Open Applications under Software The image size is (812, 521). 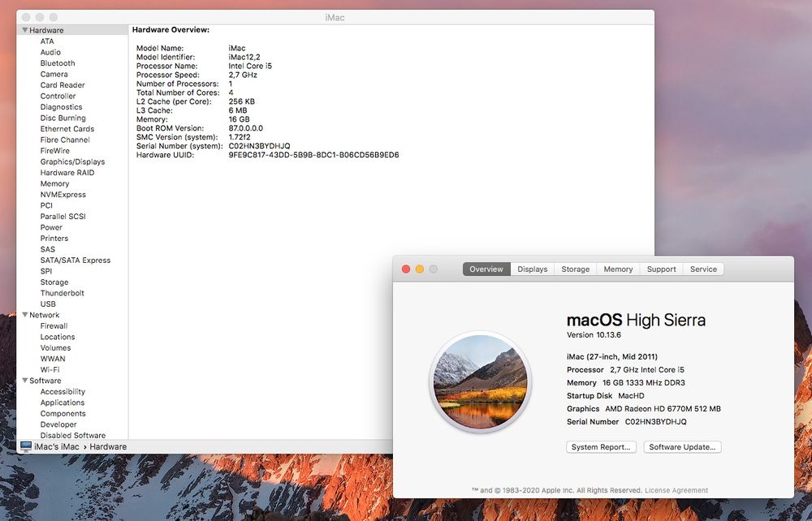[63, 403]
